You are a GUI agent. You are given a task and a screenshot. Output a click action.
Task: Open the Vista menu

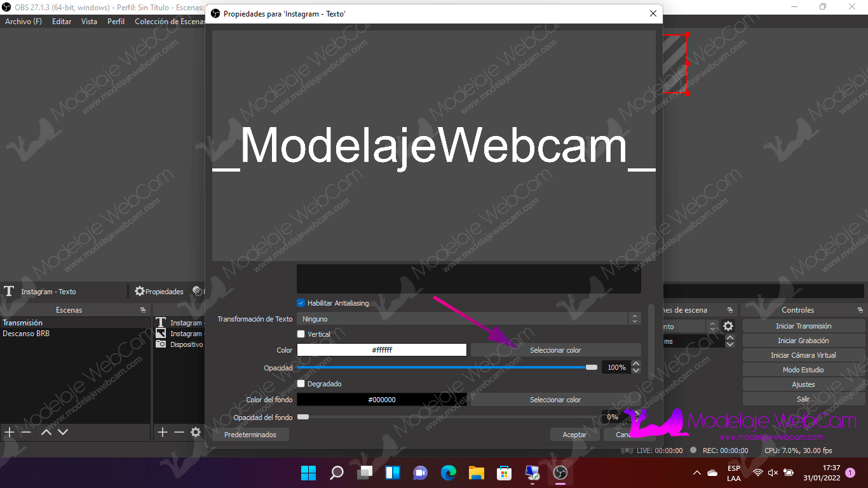pos(89,22)
